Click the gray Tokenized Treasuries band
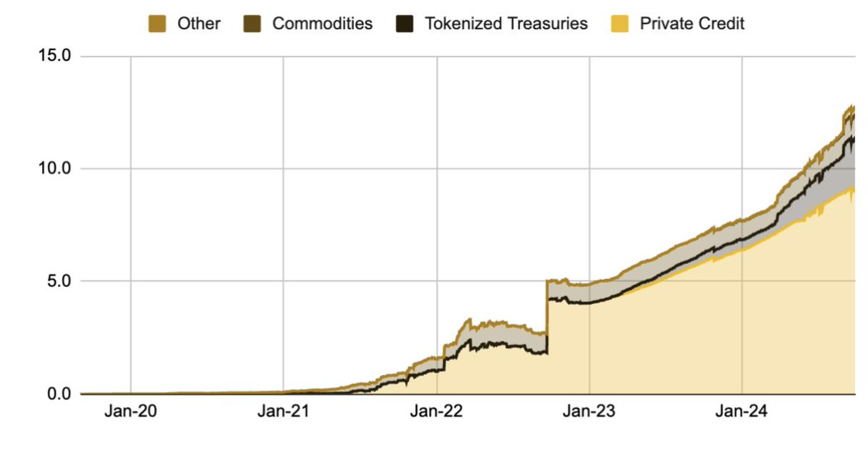Image resolution: width=868 pixels, height=455 pixels. point(796,195)
